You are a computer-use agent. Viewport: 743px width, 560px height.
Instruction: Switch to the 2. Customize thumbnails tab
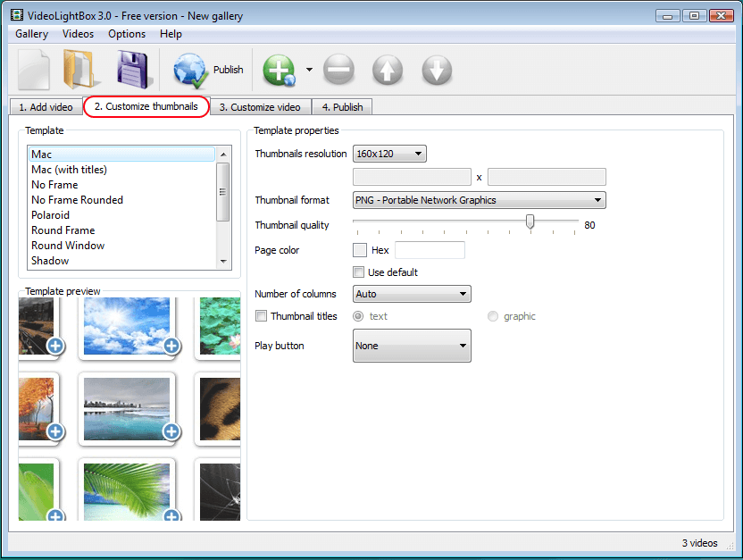point(146,106)
